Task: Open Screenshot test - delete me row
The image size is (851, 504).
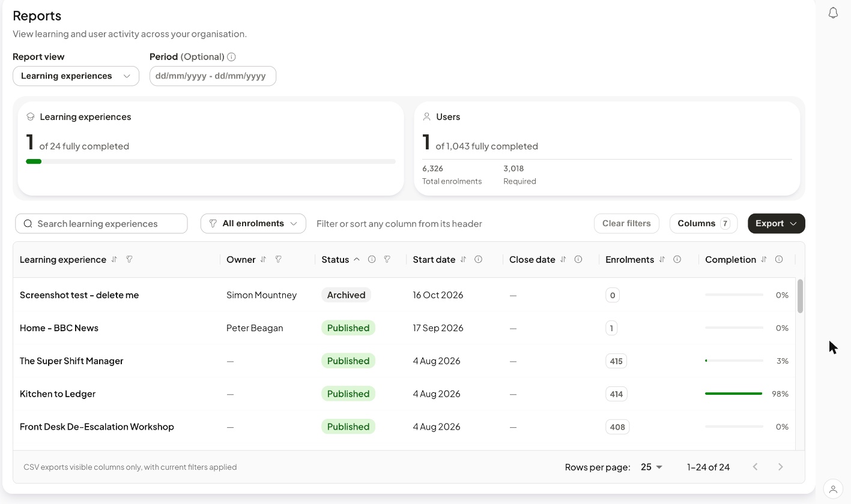Action: pyautogui.click(x=404, y=295)
